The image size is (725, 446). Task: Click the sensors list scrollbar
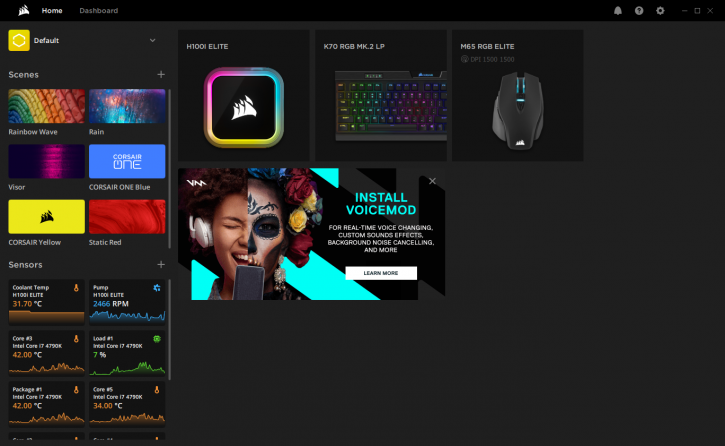169,329
